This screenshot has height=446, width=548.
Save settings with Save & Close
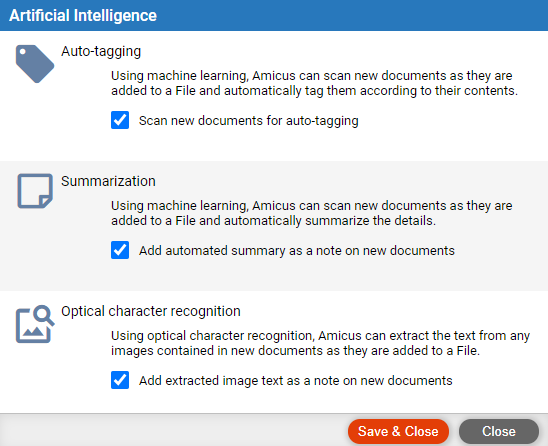point(398,431)
